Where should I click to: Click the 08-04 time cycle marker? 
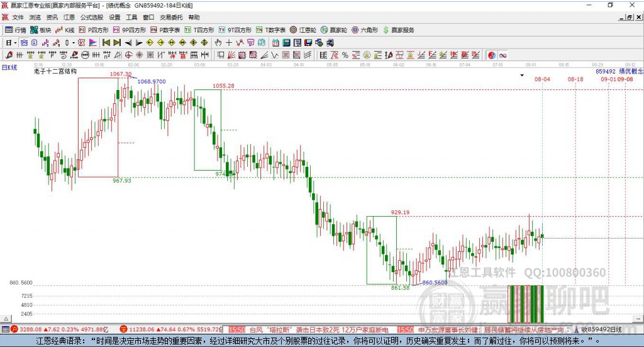542,79
